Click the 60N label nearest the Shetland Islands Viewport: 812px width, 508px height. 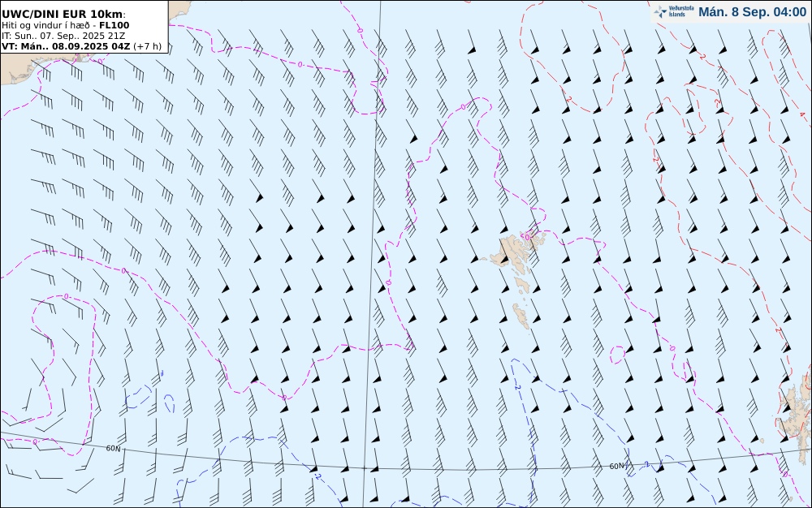coord(616,466)
